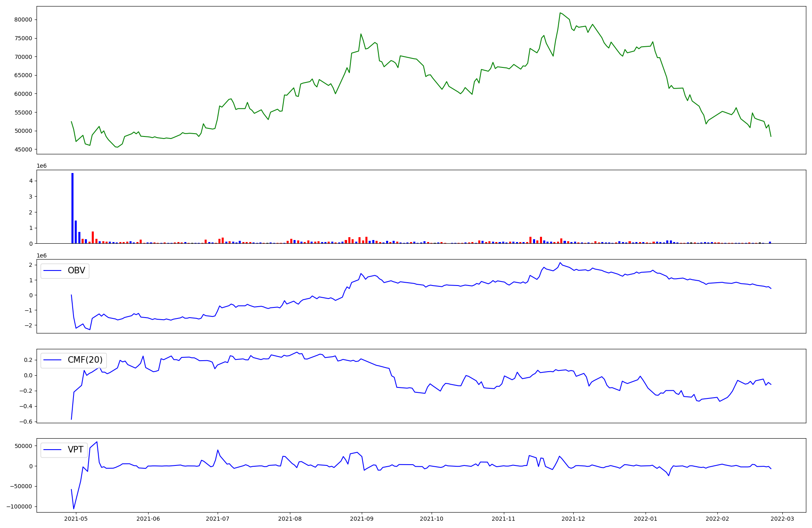The height and width of the screenshot is (528, 812).
Task: Click the 80000 price axis label
Action: (x=23, y=20)
